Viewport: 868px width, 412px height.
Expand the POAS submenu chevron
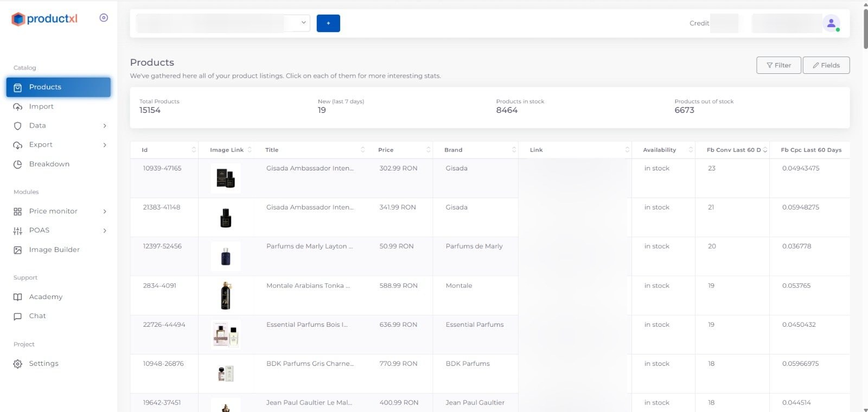pyautogui.click(x=105, y=231)
